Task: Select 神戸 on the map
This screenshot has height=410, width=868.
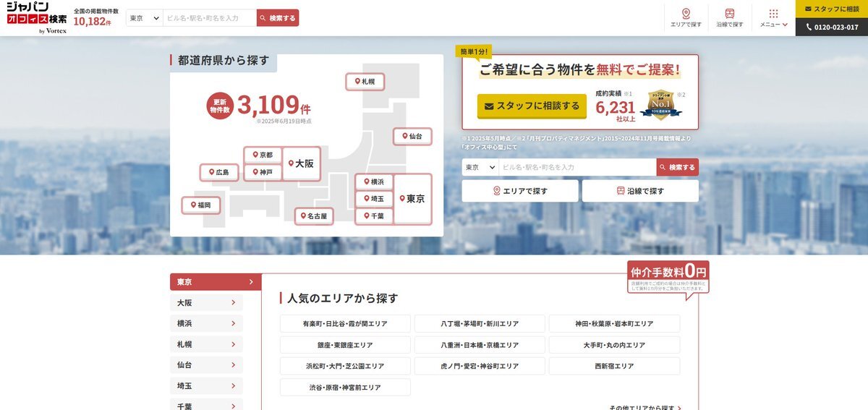Action: 262,172
